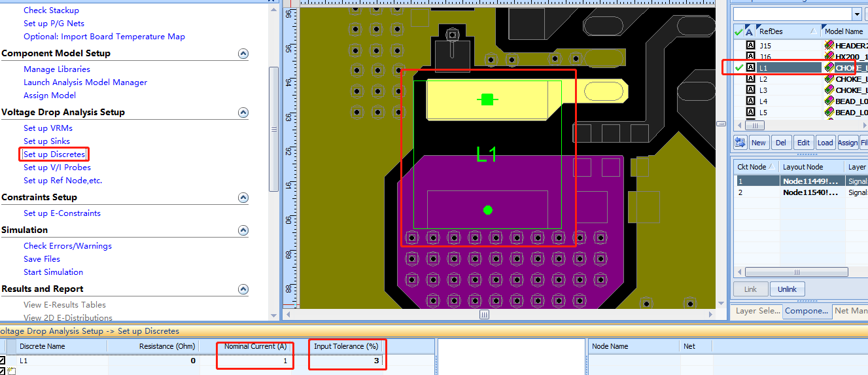Open Set up V/I Probes link
This screenshot has height=375, width=868.
coord(57,168)
